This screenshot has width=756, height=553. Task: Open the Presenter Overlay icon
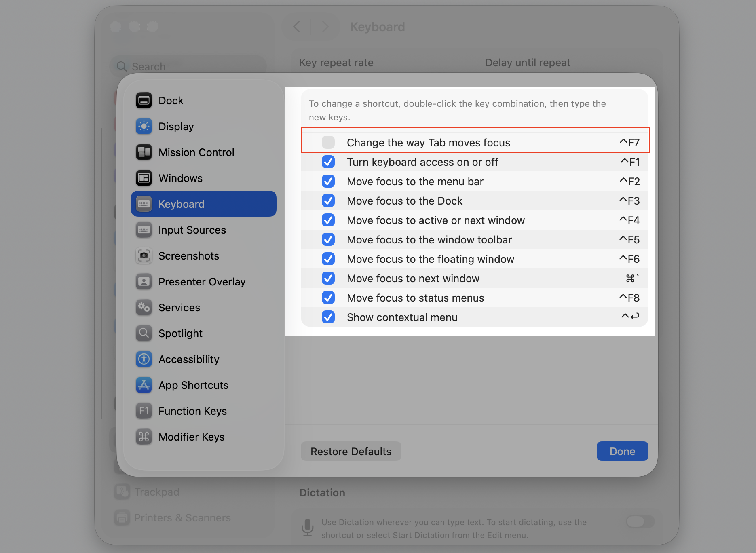click(144, 282)
